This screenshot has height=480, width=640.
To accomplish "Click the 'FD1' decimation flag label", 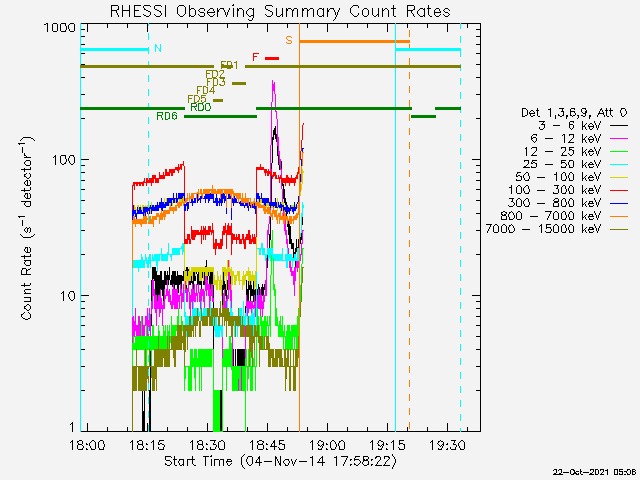I will tap(229, 65).
